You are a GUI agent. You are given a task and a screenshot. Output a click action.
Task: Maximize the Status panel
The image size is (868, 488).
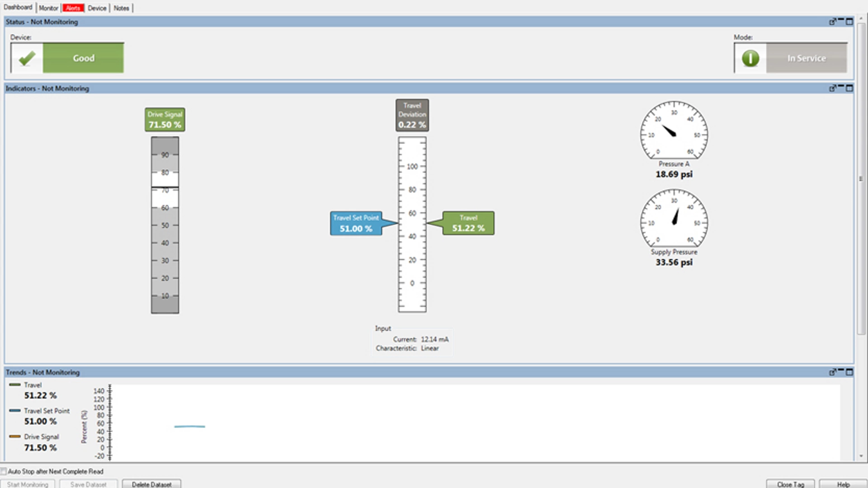click(x=849, y=21)
